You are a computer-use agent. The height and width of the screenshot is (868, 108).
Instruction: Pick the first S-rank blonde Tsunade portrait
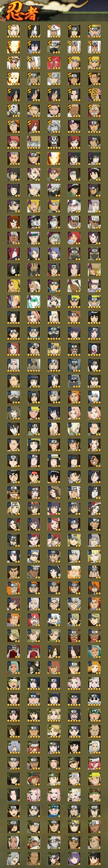click(13, 31)
